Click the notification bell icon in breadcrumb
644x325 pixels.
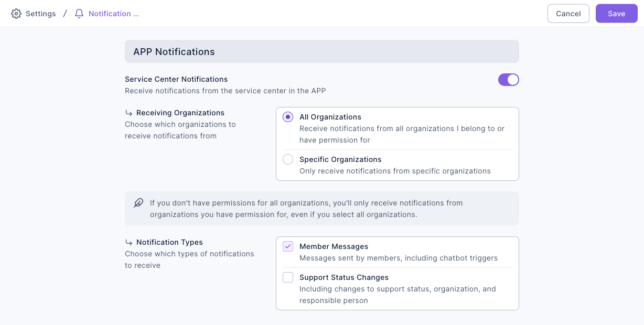tap(79, 14)
